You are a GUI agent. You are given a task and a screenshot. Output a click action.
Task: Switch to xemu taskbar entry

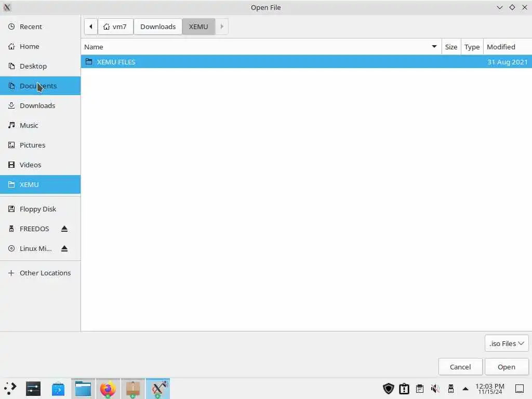pos(158,389)
